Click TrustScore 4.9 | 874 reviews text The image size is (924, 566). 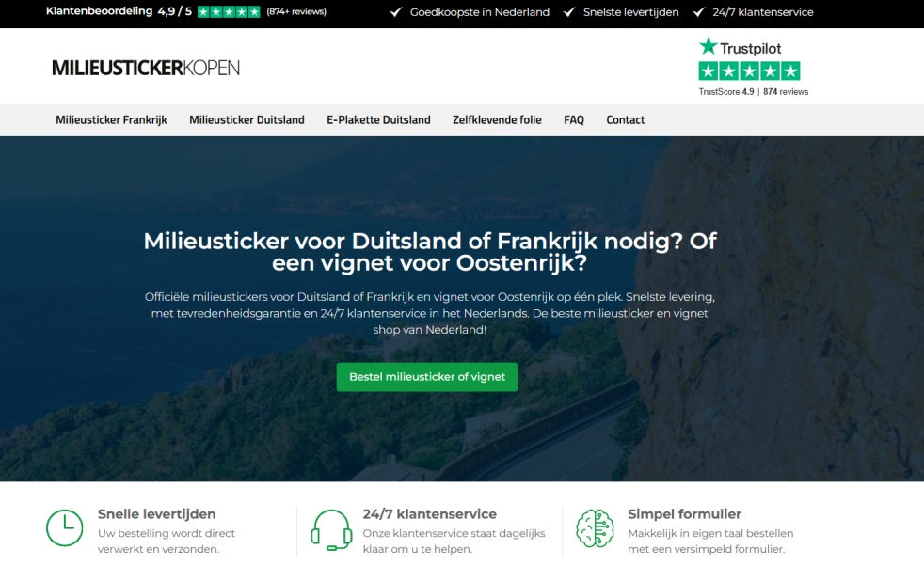click(x=753, y=92)
